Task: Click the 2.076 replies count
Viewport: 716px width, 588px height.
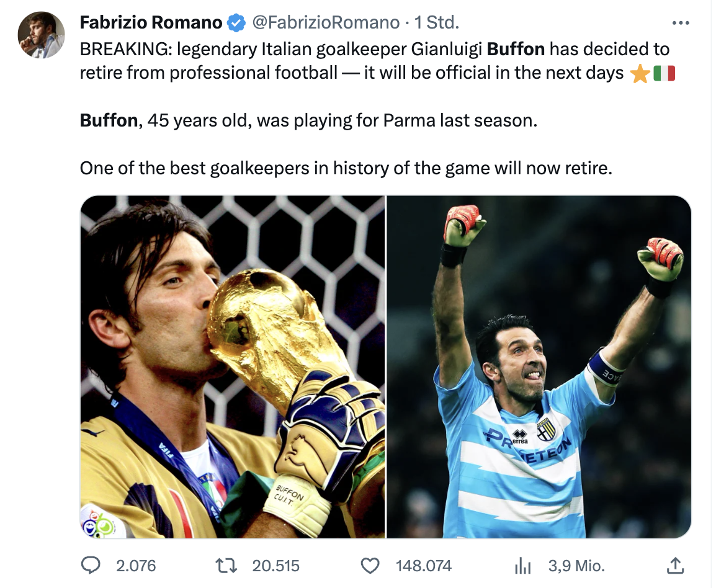Action: click(136, 566)
